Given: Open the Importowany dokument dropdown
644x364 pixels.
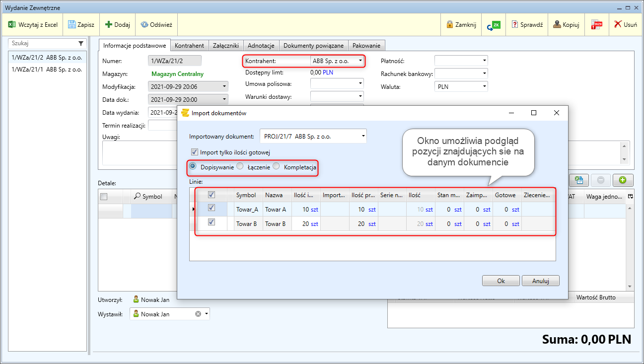Looking at the screenshot, I should click(x=362, y=136).
